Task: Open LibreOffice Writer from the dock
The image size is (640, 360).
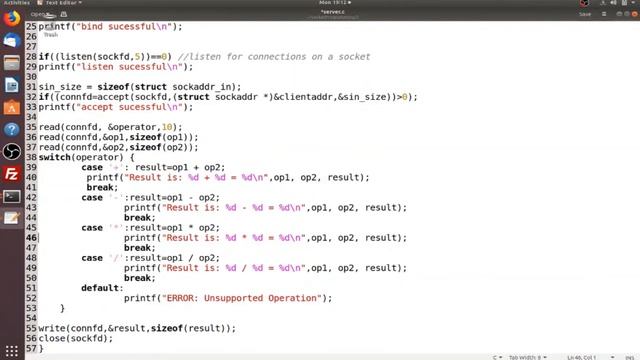Action: click(x=11, y=85)
